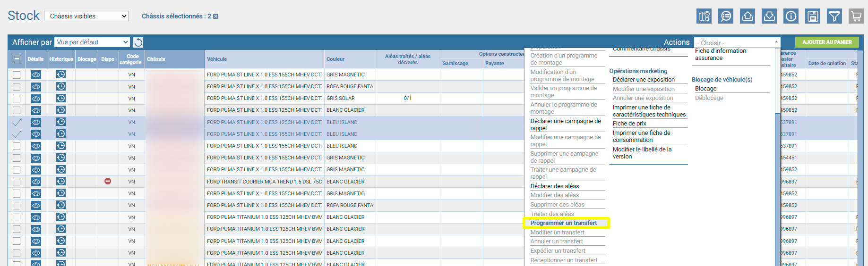868x266 pixels.
Task: Open the shopping cart icon
Action: pyautogui.click(x=856, y=16)
